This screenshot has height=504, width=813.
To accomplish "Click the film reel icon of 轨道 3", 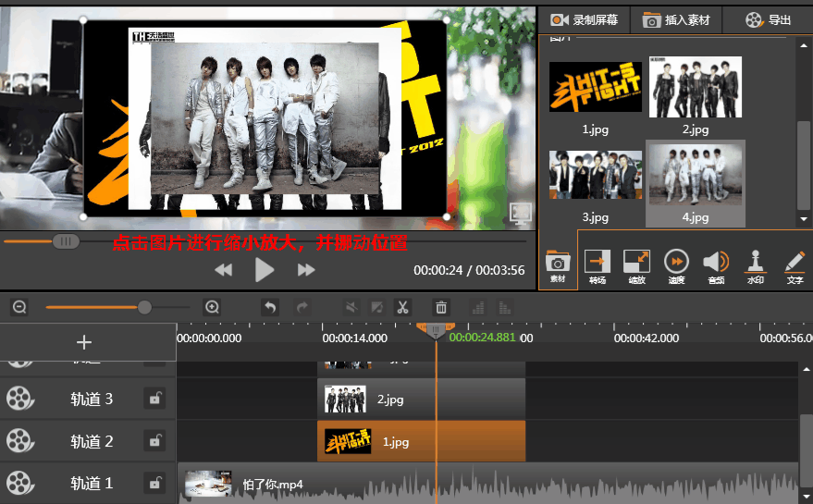I will 19,399.
